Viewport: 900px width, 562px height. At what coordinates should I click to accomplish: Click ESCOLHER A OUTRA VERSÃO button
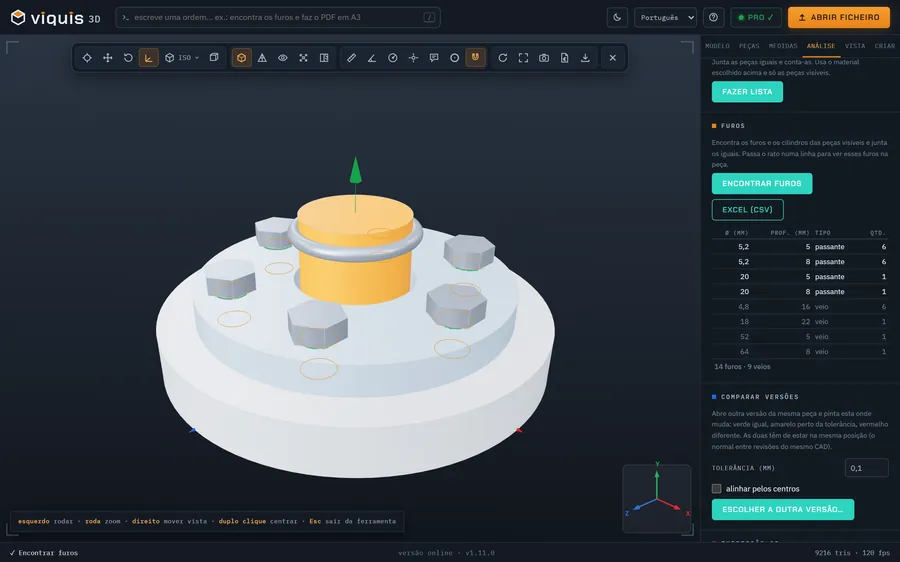point(782,509)
